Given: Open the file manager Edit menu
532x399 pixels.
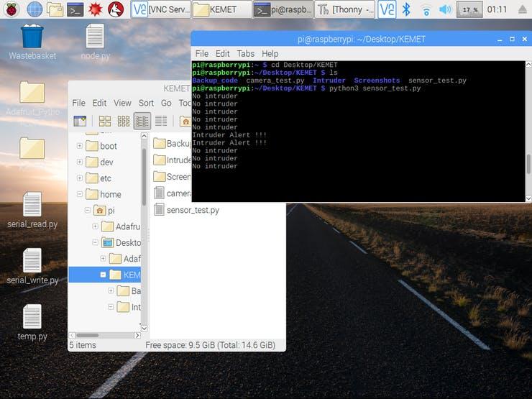Looking at the screenshot, I should coord(99,103).
